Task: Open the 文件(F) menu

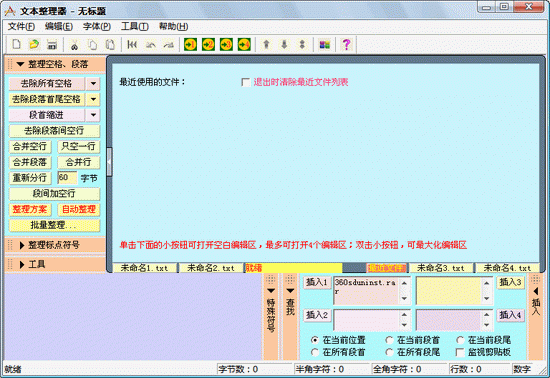Action: coord(21,26)
